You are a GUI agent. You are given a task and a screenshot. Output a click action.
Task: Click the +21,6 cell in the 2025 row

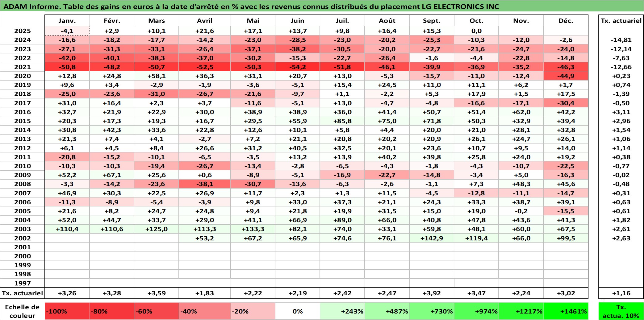tap(205, 31)
